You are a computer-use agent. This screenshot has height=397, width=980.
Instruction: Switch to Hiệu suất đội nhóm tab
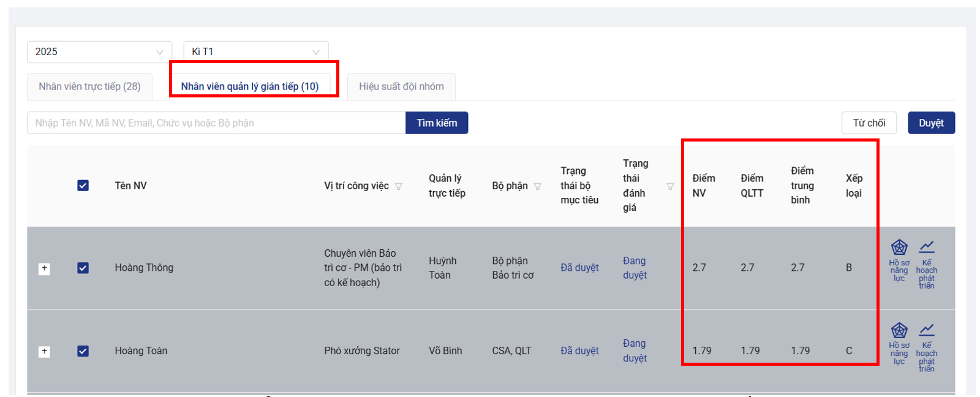[401, 86]
